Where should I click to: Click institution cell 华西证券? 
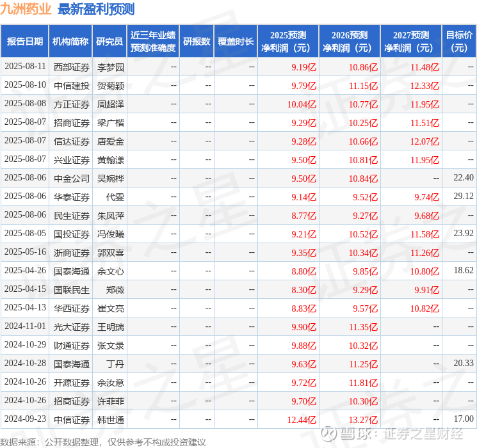(72, 308)
